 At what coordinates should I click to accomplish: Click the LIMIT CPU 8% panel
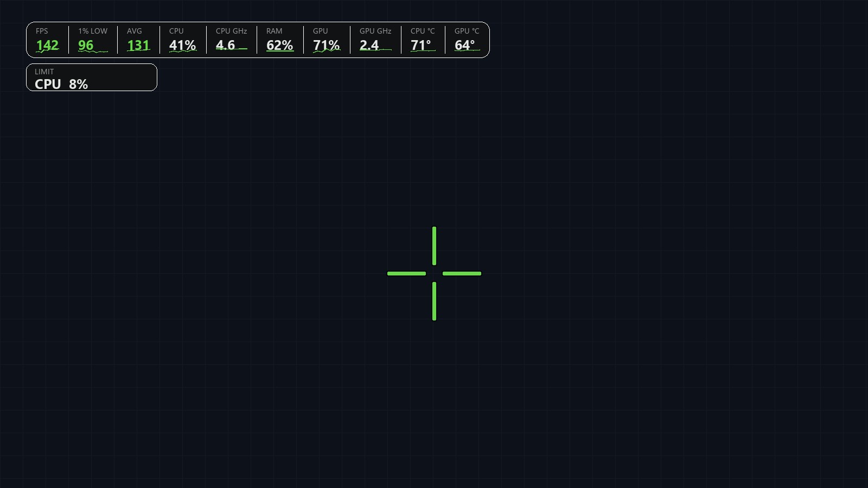92,78
